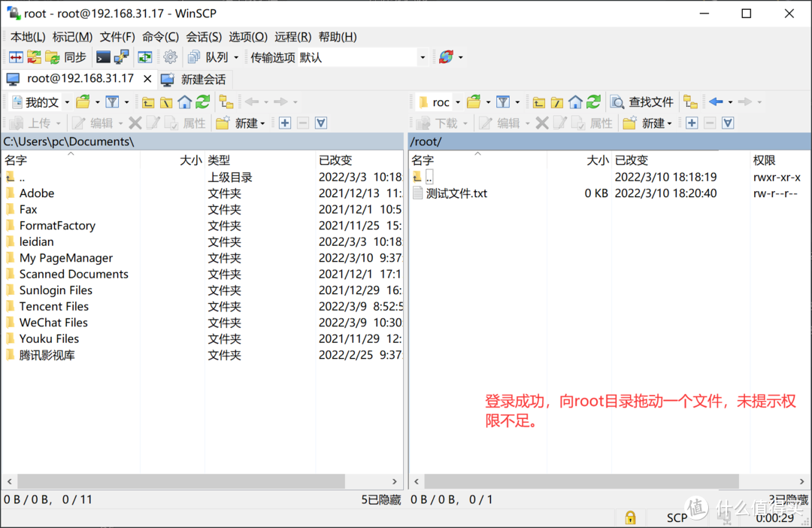Click the new session globe icon in toolbar

pos(446,57)
